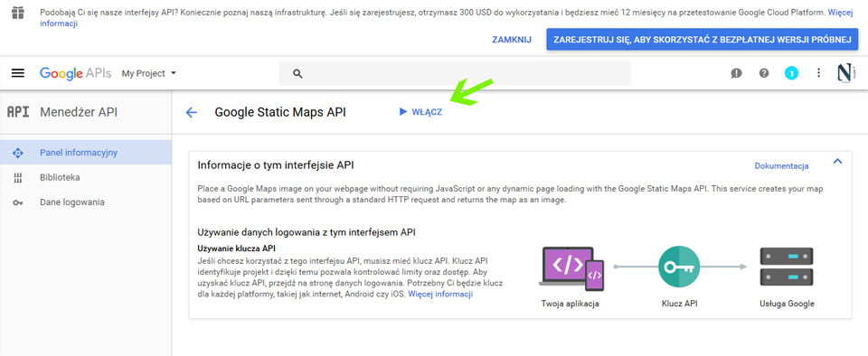Image resolution: width=868 pixels, height=356 pixels.
Task: Enable the API with WŁĄCZ button
Action: [420, 112]
